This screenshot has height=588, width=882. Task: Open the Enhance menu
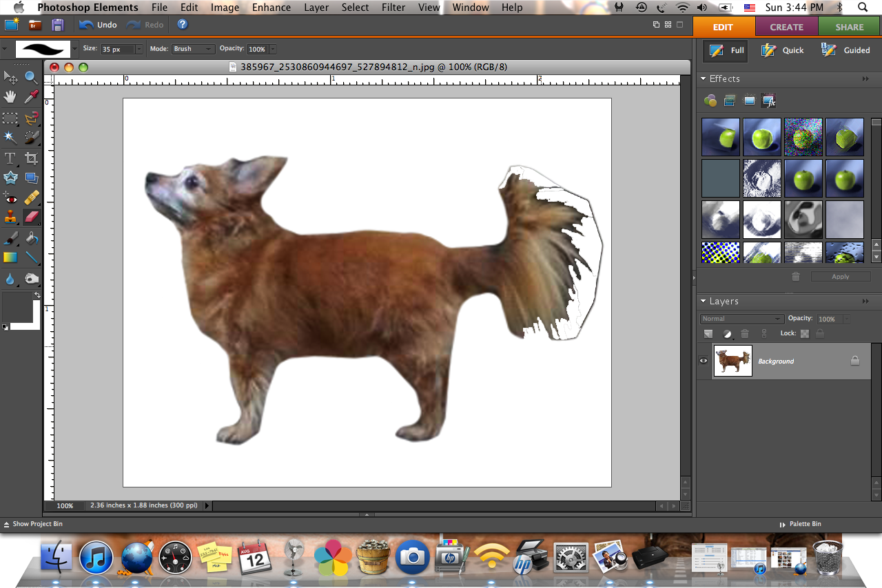coord(271,8)
